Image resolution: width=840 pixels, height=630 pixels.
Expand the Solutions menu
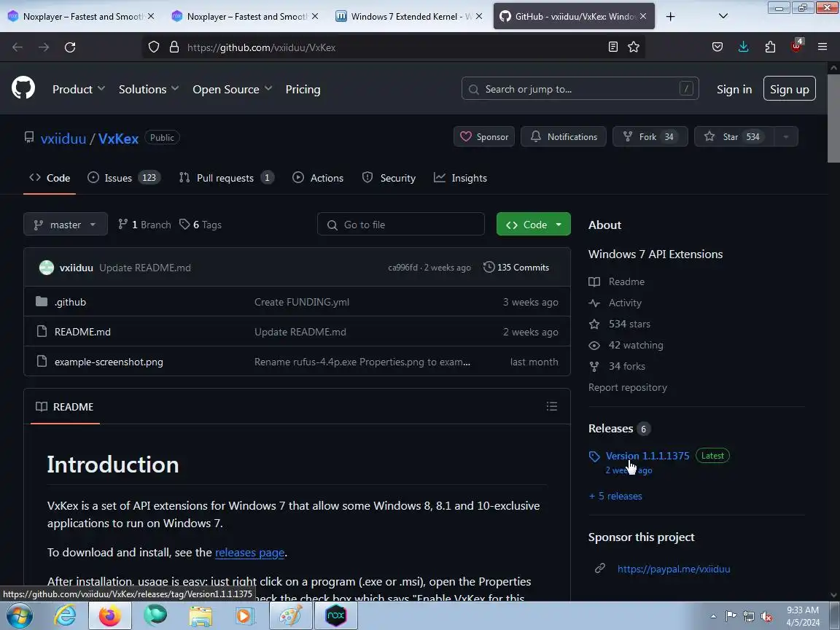point(149,90)
